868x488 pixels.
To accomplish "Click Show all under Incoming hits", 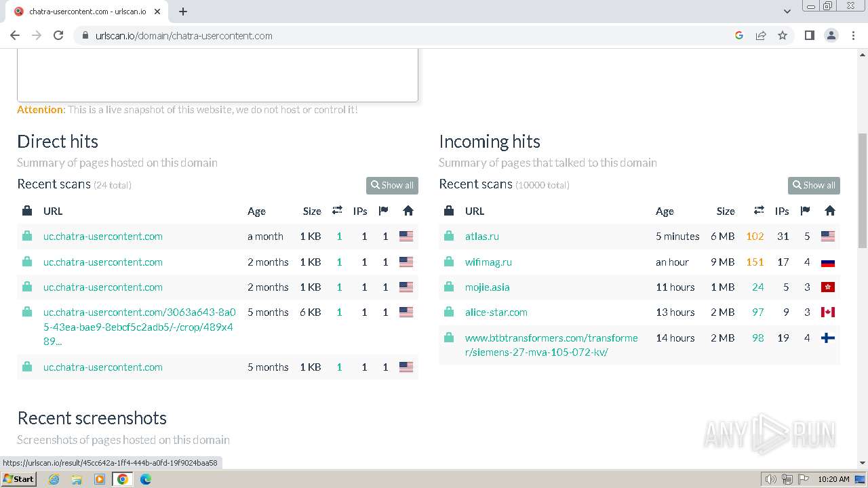I will 814,185.
